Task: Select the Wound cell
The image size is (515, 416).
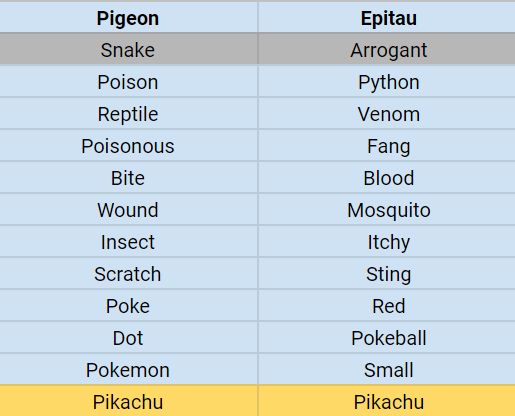Action: click(128, 210)
